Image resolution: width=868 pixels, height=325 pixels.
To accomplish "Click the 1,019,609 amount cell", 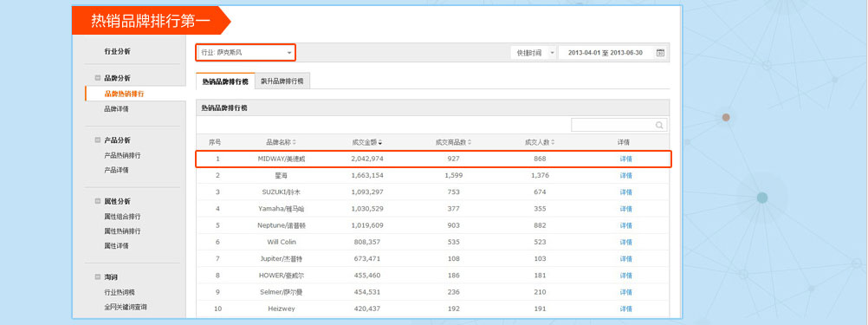I will tap(367, 225).
